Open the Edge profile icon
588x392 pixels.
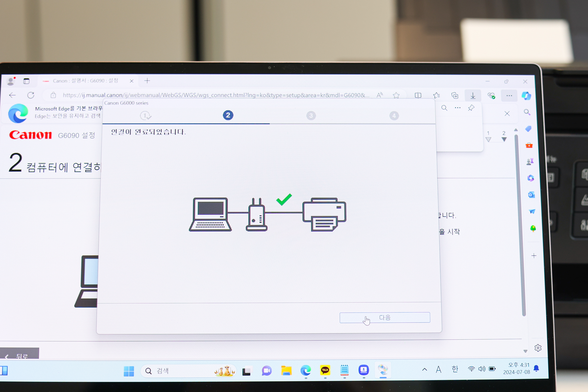(x=11, y=81)
